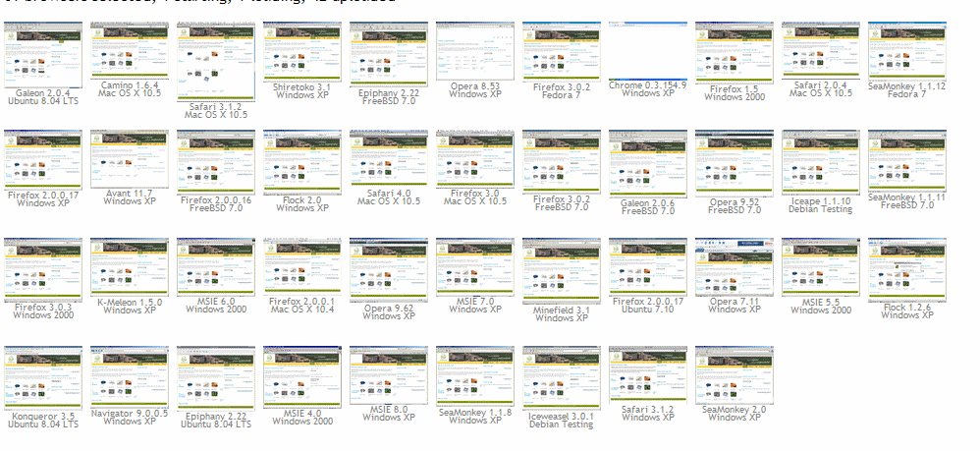980x451 pixels.
Task: Click the "Chrome 0.3.154.9" caption text
Action: click(x=647, y=85)
